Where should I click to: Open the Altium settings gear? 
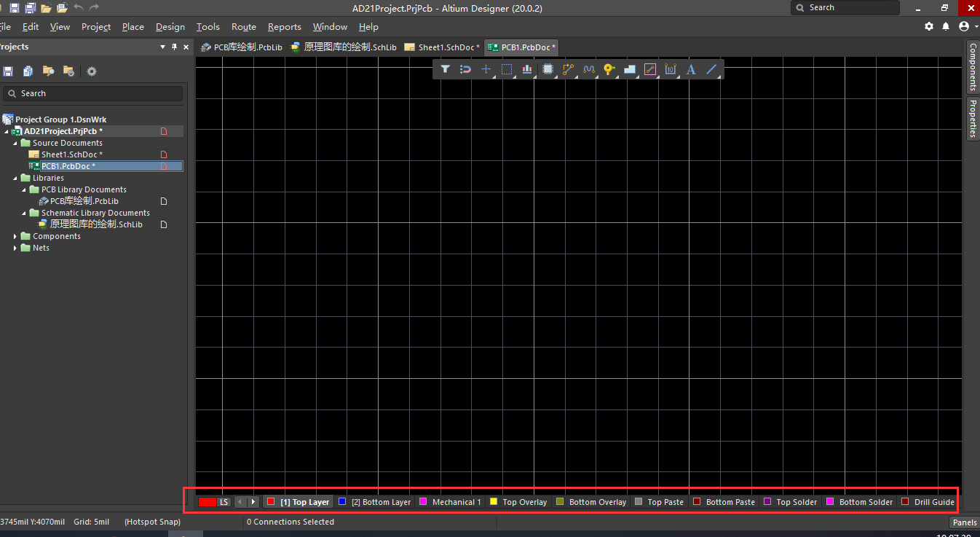[929, 26]
